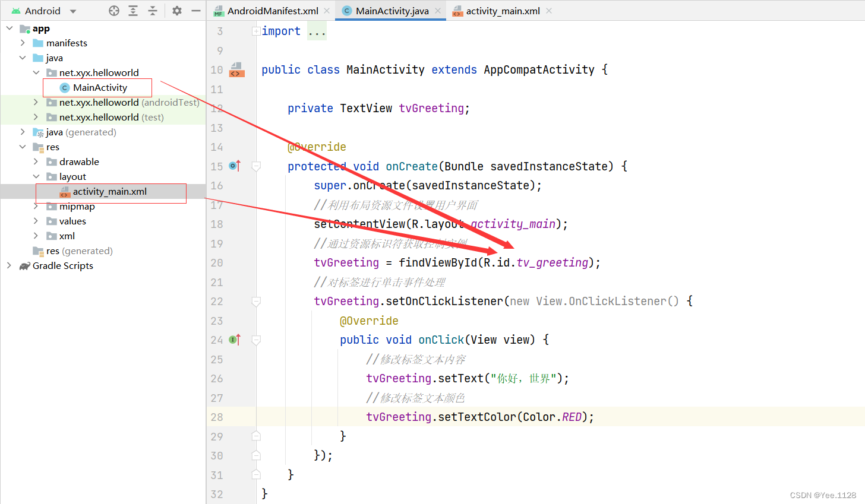The image size is (865, 504).
Task: Close the MainActivity.java tab
Action: pos(438,11)
